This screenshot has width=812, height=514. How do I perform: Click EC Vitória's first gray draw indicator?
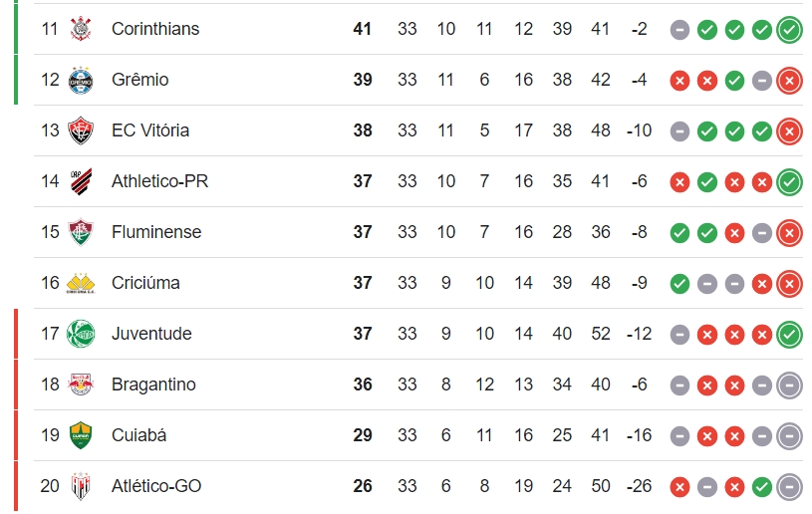coord(679,131)
